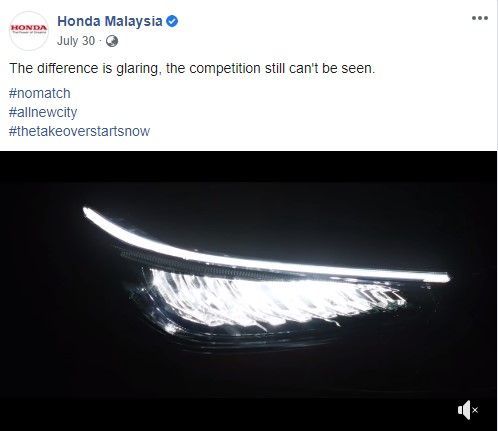Toggle sound via the muted speaker's x mark
This screenshot has height=431, width=498.
[x=475, y=410]
